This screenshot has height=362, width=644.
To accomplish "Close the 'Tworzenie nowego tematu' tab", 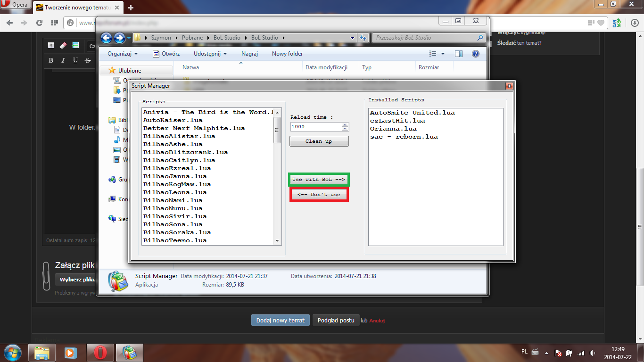I will 117,8.
